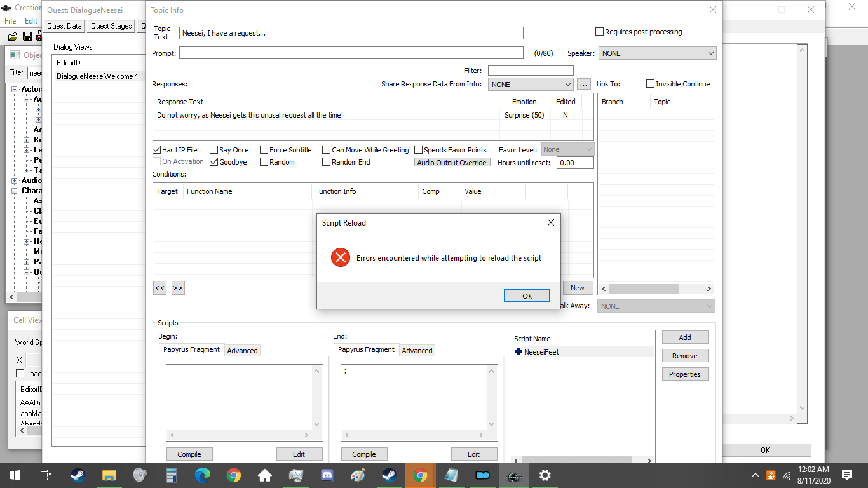Switch to Advanced tab under Begin
868x488 pixels.
(242, 351)
